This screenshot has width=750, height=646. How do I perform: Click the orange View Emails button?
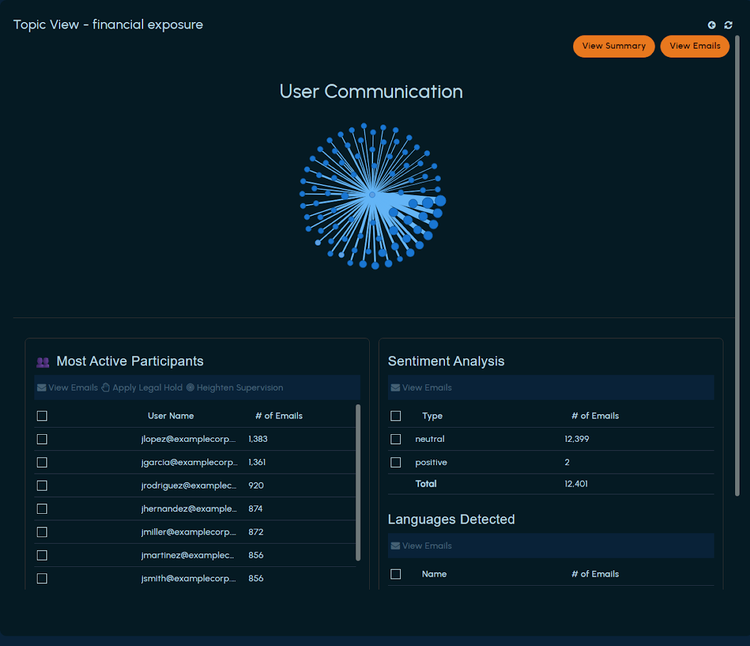click(x=695, y=46)
